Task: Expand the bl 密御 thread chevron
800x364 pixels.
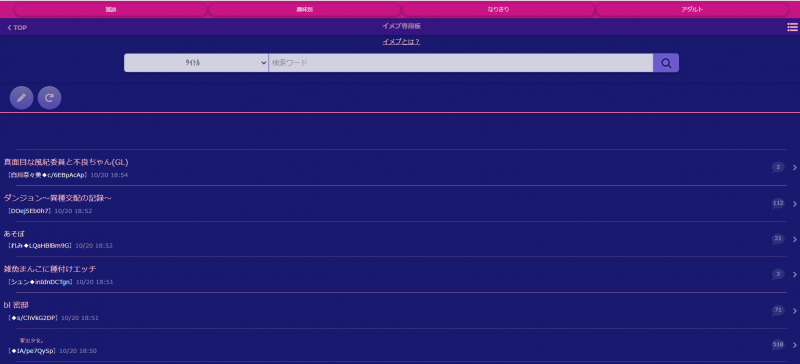Action: coord(794,310)
